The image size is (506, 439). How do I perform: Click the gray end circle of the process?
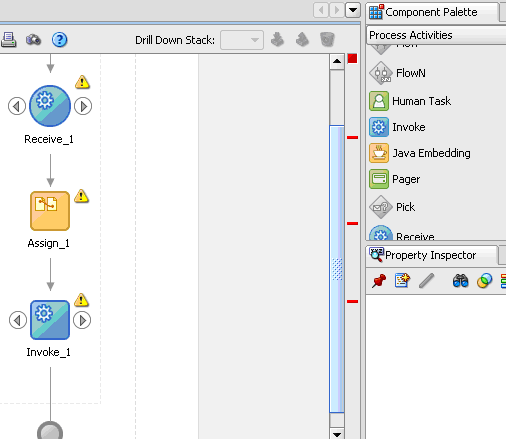[50, 431]
